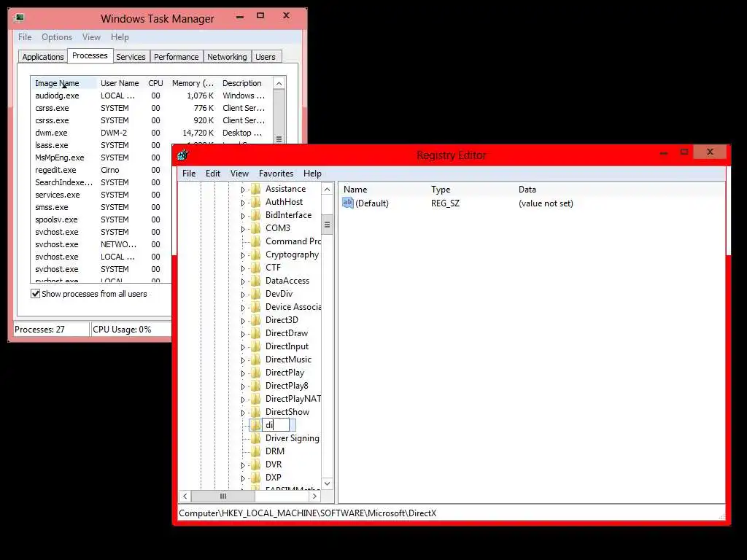Select the spoolsv.exe process row
Screen dimensions: 747x560
(102, 219)
